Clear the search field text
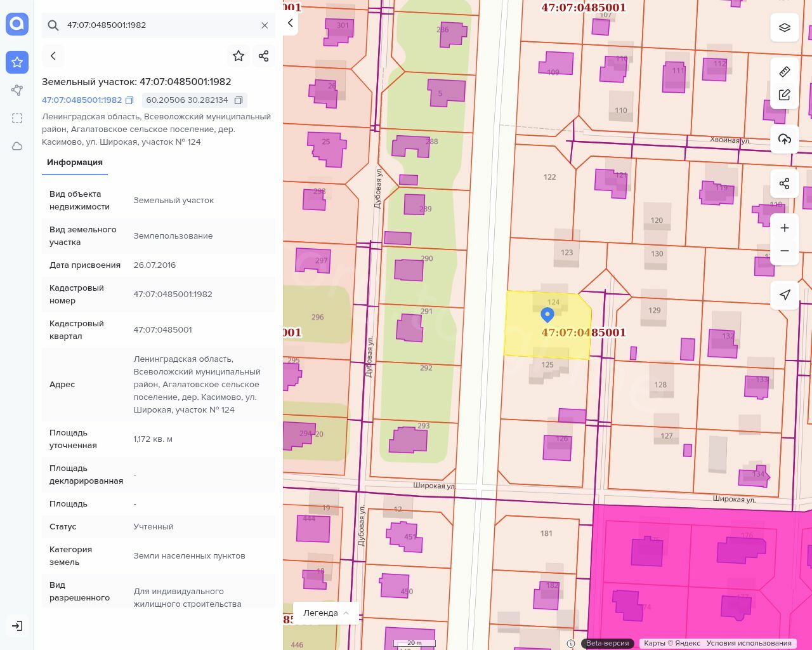Screen dimensions: 812x650 tap(265, 25)
